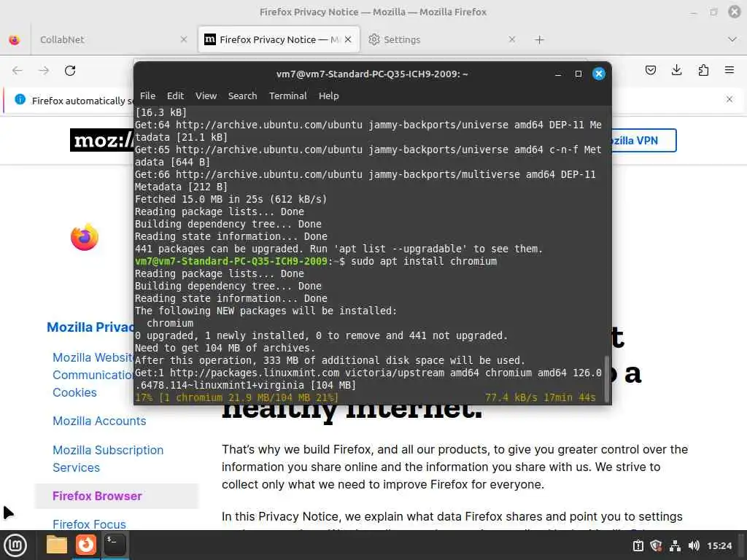747x560 pixels.
Task: Click the terminal taskbar icon
Action: click(x=115, y=545)
